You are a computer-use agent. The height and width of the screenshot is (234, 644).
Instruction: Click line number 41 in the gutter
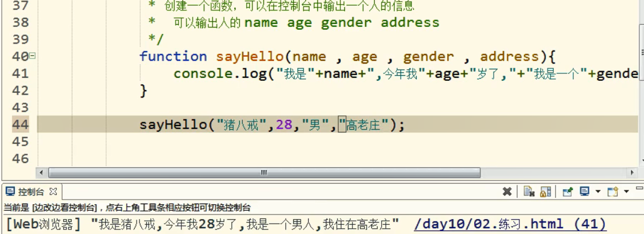20,73
